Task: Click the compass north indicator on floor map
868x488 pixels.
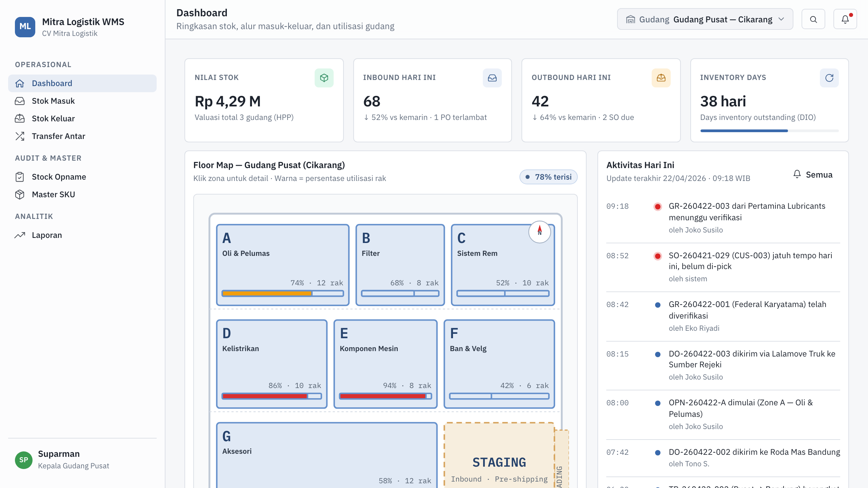Action: 539,232
